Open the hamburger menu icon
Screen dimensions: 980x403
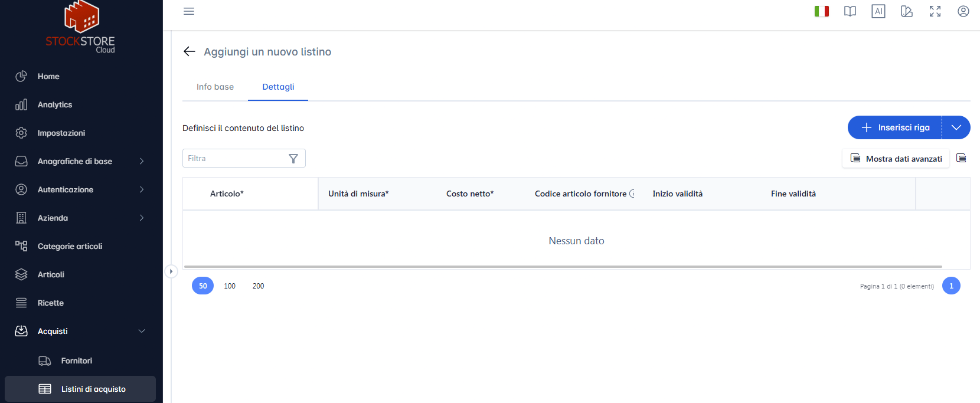pos(189,11)
